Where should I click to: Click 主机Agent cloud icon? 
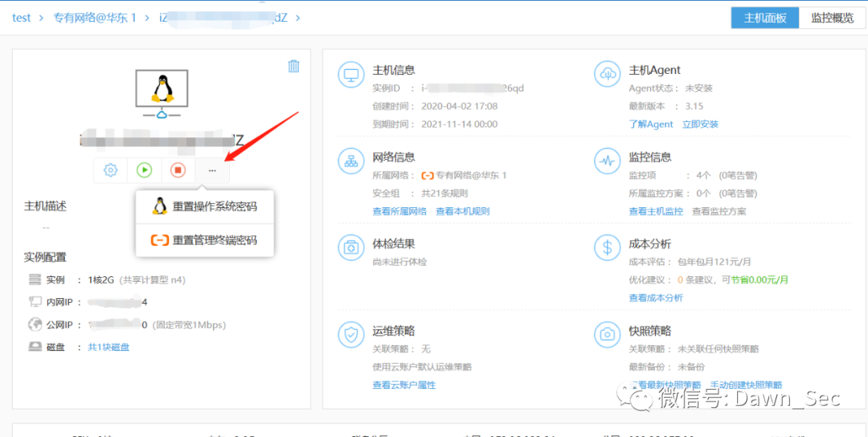pyautogui.click(x=608, y=76)
